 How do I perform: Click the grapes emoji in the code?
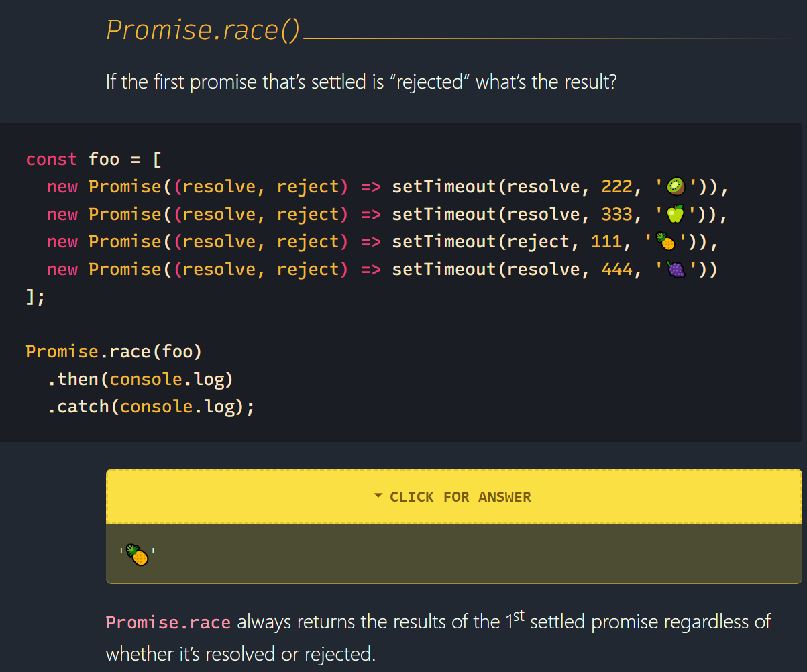coord(675,269)
